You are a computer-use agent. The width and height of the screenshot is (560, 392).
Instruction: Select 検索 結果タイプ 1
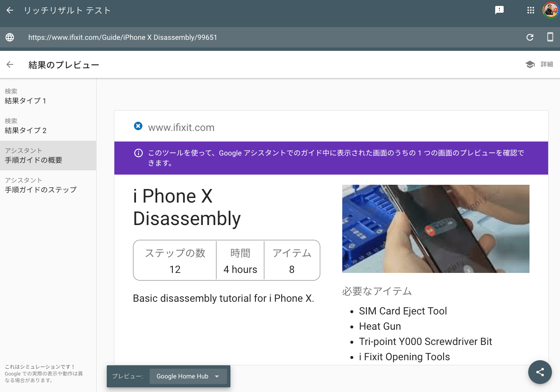(48, 96)
